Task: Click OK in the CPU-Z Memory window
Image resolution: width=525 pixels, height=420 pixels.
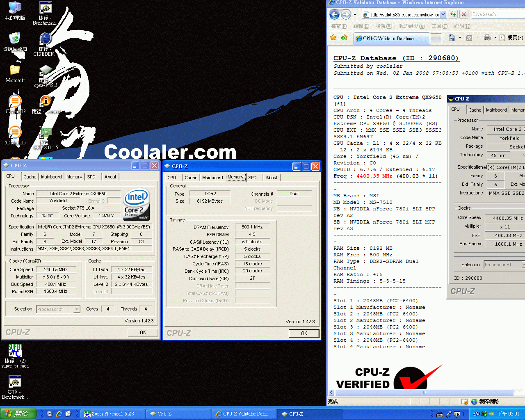Action: pos(304,333)
